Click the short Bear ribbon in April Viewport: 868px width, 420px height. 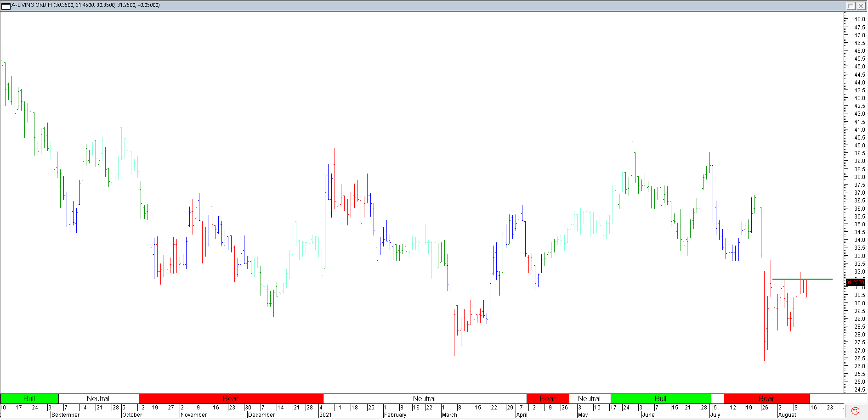(x=548, y=398)
